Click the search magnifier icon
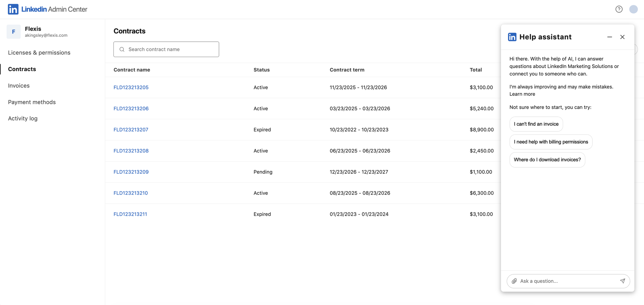644x305 pixels. point(122,49)
